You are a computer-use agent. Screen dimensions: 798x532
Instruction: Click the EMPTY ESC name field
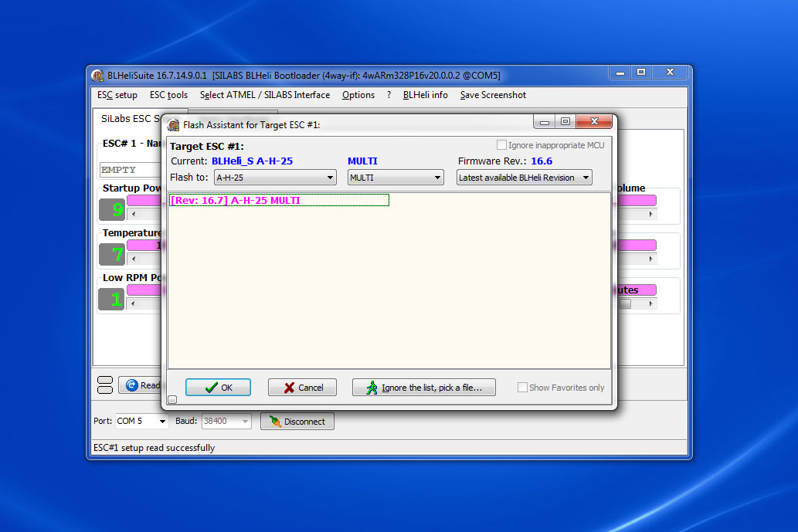(131, 170)
